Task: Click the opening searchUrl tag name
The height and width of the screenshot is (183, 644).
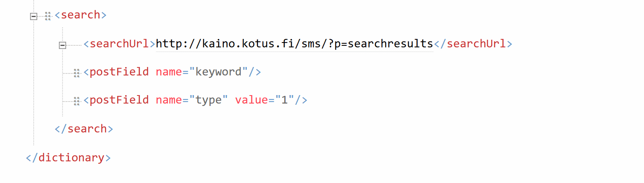Action: 119,44
